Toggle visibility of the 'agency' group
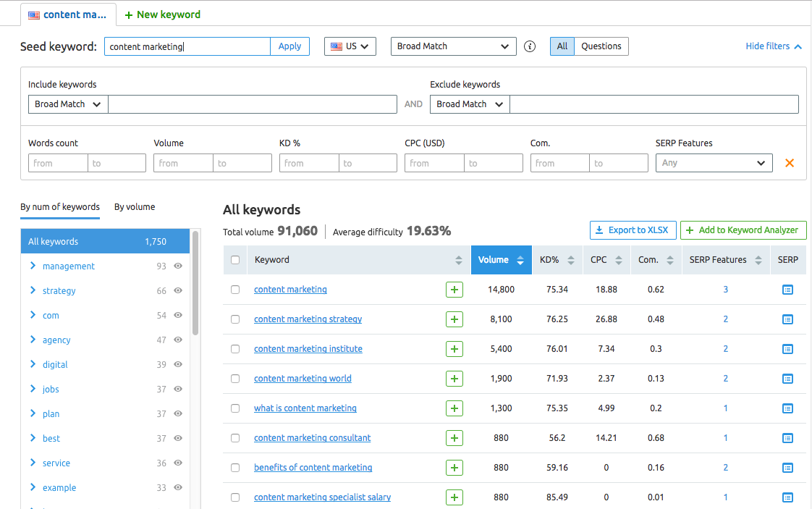Image resolution: width=812 pixels, height=509 pixels. 178,340
